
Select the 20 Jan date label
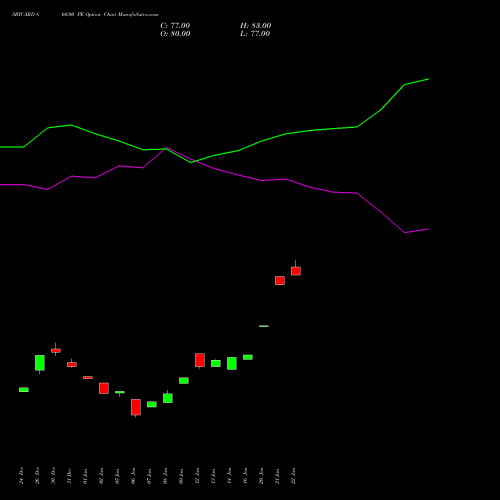(262, 476)
